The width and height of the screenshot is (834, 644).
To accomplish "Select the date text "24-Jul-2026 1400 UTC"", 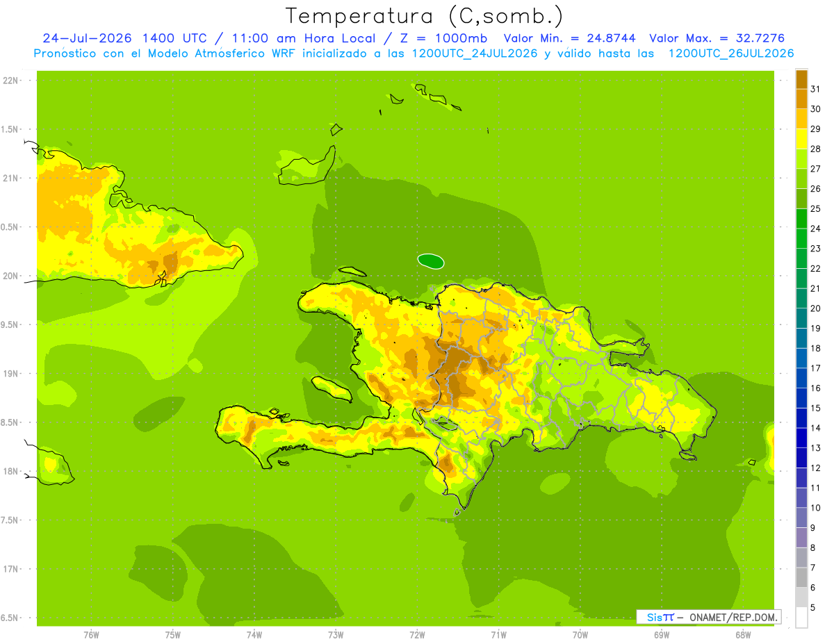I will point(124,38).
